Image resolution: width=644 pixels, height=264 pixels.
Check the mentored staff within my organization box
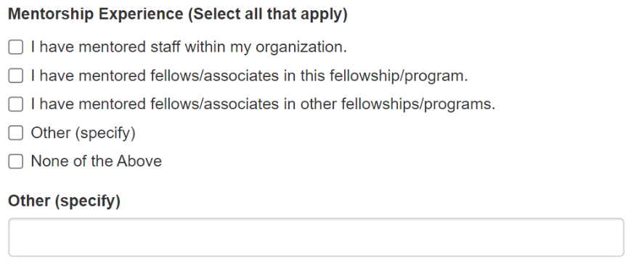coord(15,47)
